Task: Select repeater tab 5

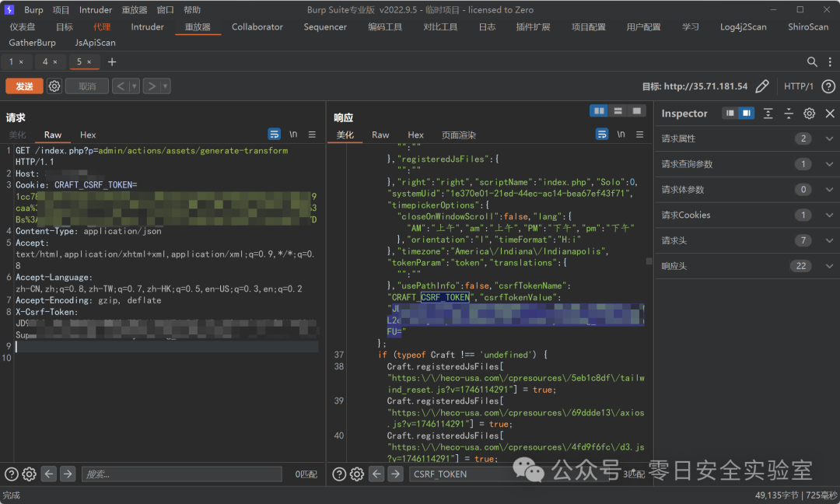Action: pos(79,61)
